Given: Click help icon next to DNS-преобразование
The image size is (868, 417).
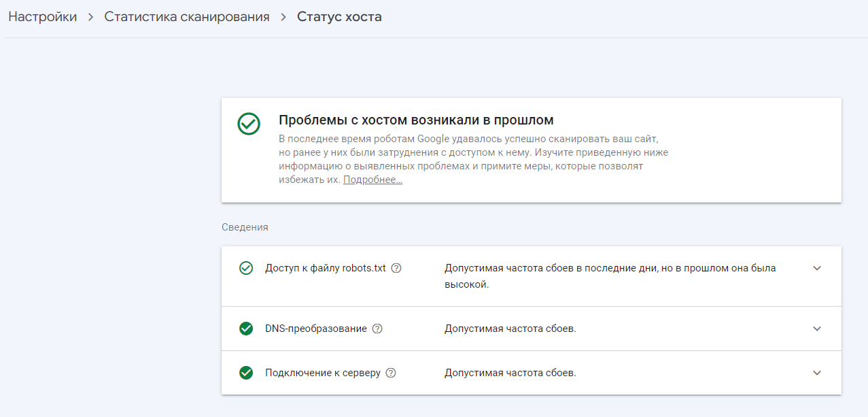Looking at the screenshot, I should pyautogui.click(x=377, y=329).
